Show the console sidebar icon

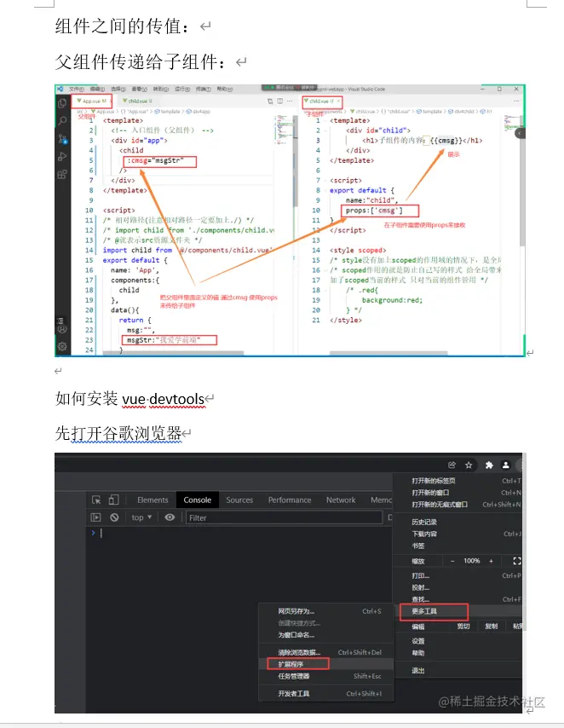click(x=95, y=517)
